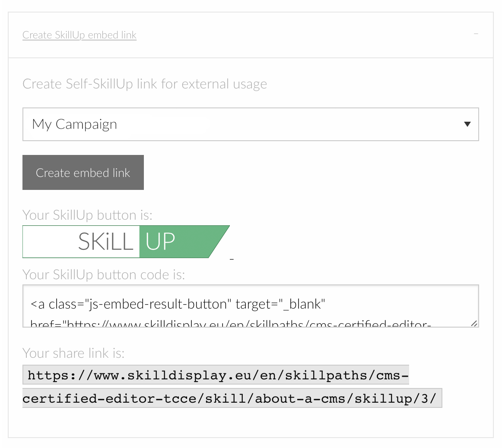Open the campaign dropdown arrow
Screen dimensions: 502x448
point(467,124)
